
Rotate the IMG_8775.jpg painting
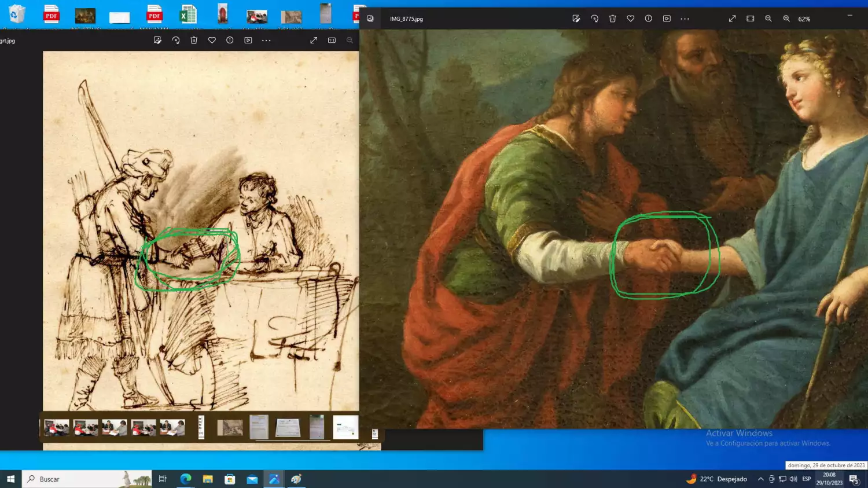[x=594, y=19]
